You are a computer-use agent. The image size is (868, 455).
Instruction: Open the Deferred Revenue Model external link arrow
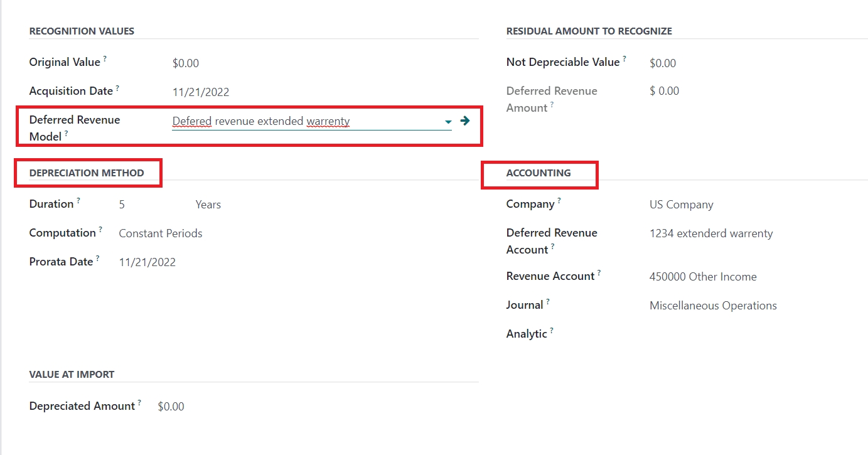pyautogui.click(x=464, y=121)
